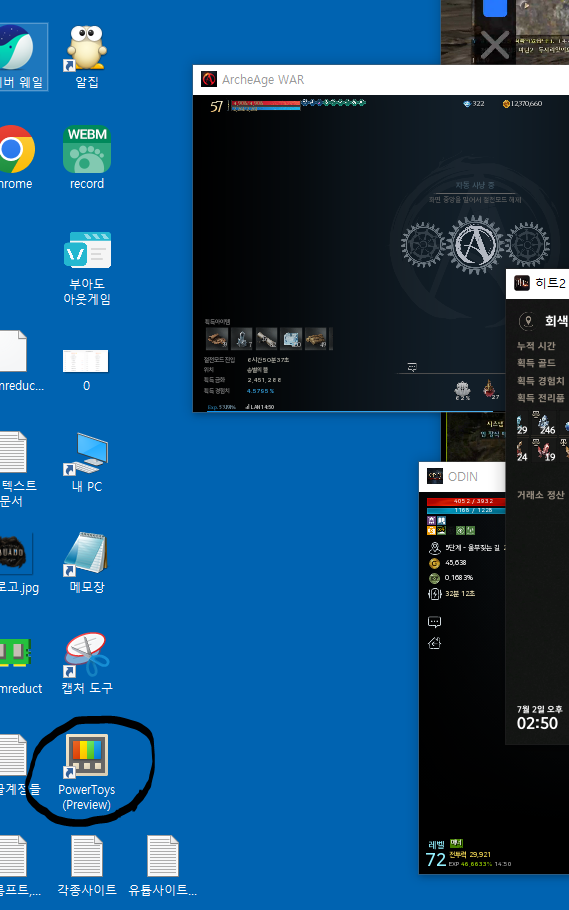
Task: Open the Chrome desktop icon
Action: tap(16, 158)
